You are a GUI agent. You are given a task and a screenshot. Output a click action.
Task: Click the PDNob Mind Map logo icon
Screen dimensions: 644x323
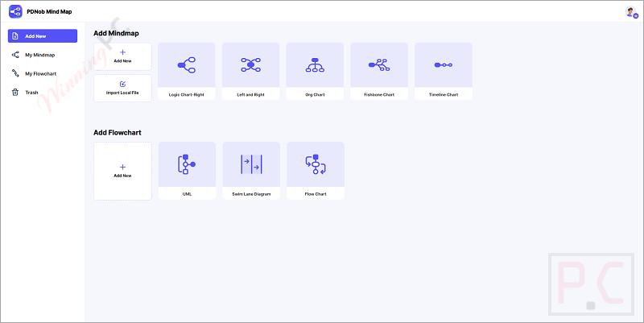pyautogui.click(x=15, y=11)
